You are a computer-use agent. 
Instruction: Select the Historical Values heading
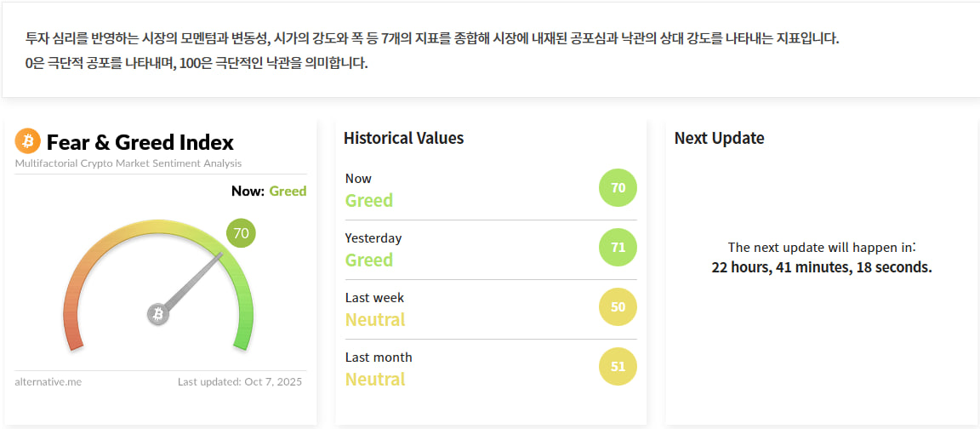[x=404, y=138]
